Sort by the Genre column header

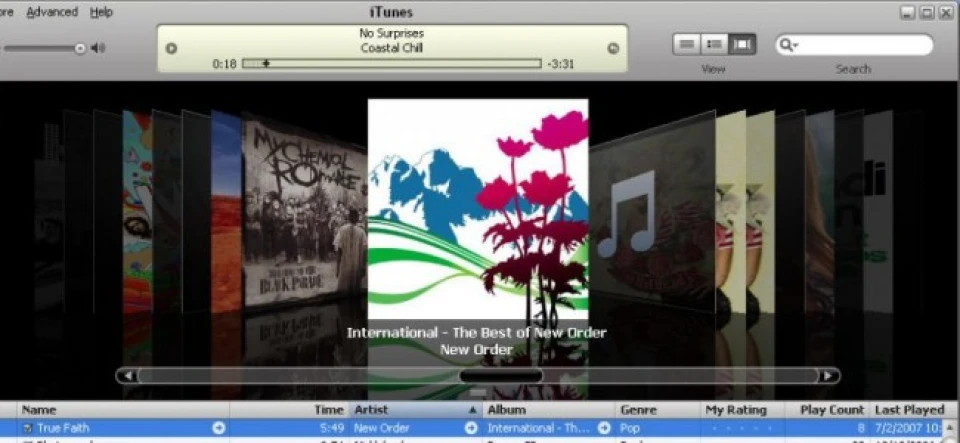[x=658, y=410]
